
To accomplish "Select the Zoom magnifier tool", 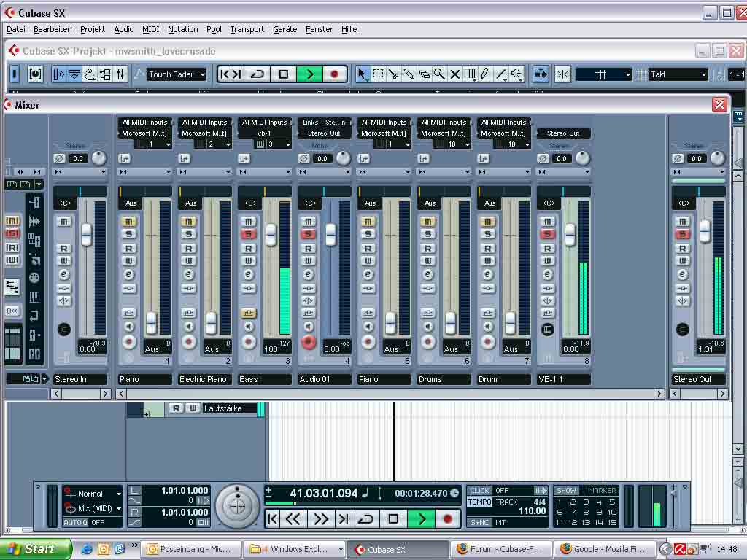I will 439,74.
